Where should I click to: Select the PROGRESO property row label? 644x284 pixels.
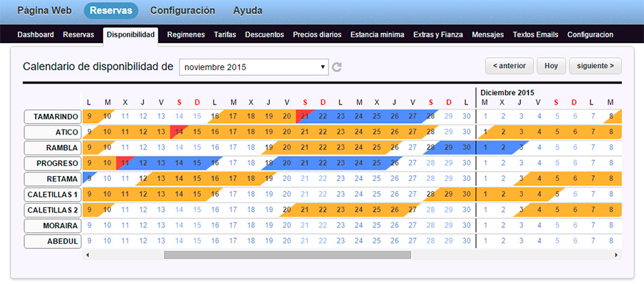(x=52, y=163)
